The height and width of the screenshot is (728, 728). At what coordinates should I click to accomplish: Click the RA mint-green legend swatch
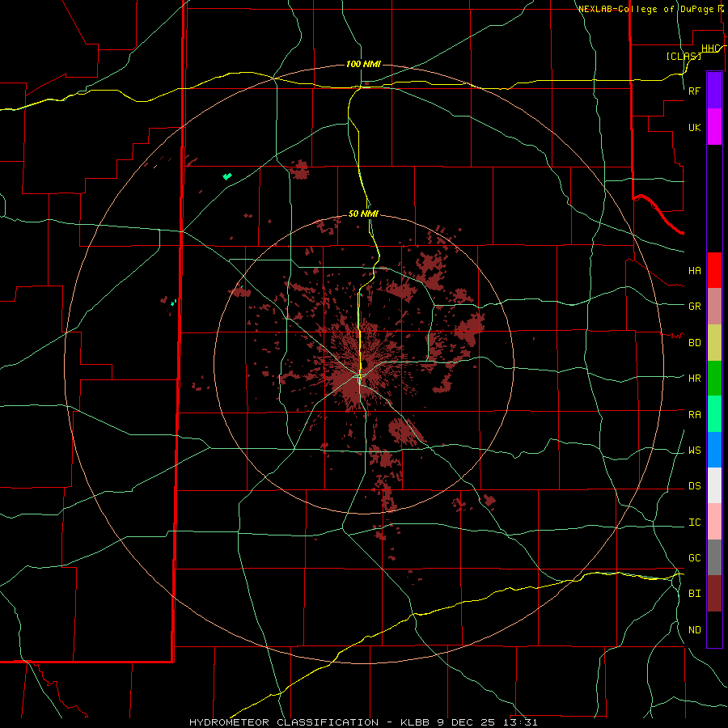pos(714,414)
